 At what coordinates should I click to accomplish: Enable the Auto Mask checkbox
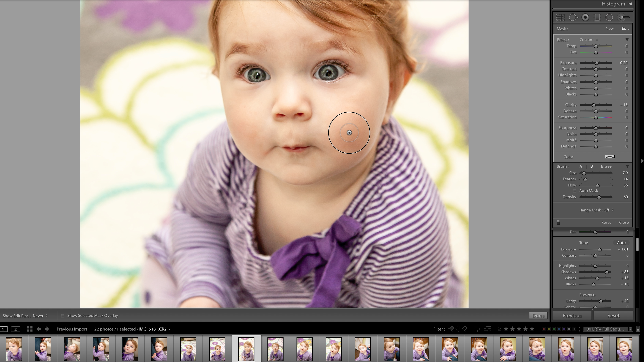[x=575, y=190]
